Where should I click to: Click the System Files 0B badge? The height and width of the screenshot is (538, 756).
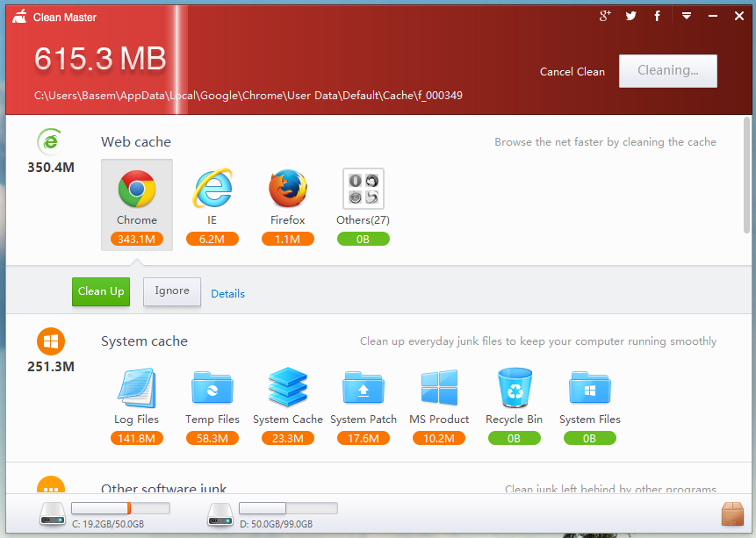pyautogui.click(x=590, y=438)
